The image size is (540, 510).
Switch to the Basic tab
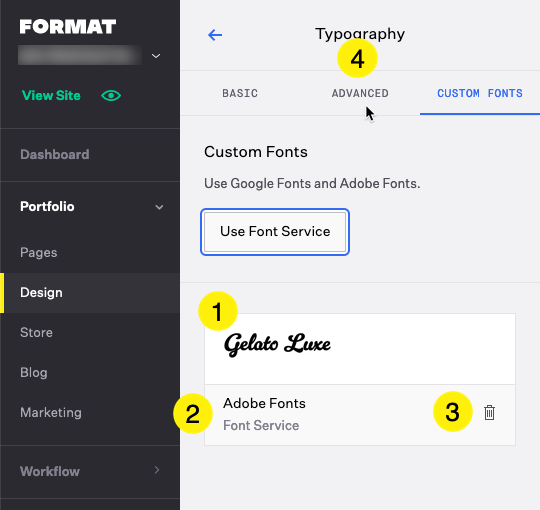240,93
